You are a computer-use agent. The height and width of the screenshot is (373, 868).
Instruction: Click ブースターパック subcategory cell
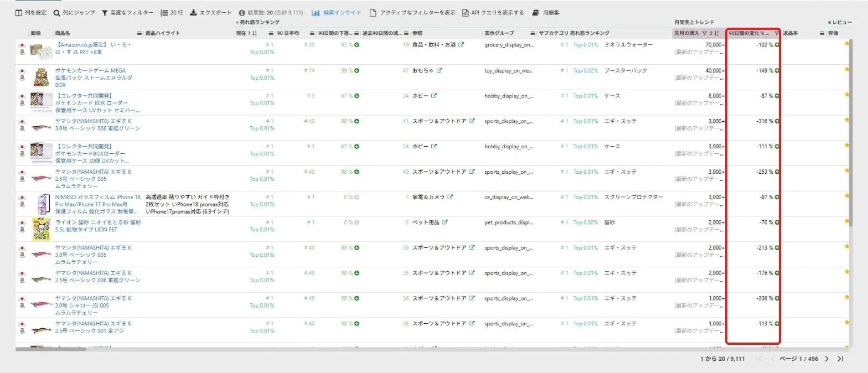(626, 70)
